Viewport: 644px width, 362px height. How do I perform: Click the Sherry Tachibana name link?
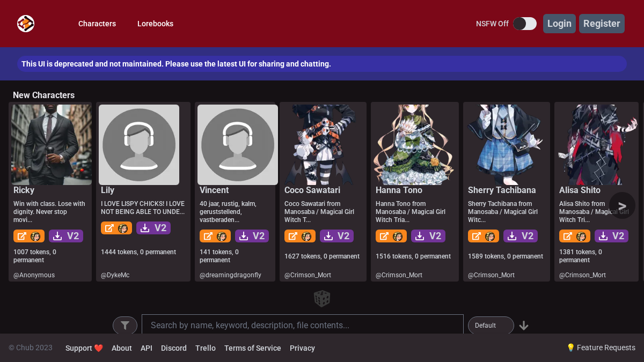(x=502, y=190)
